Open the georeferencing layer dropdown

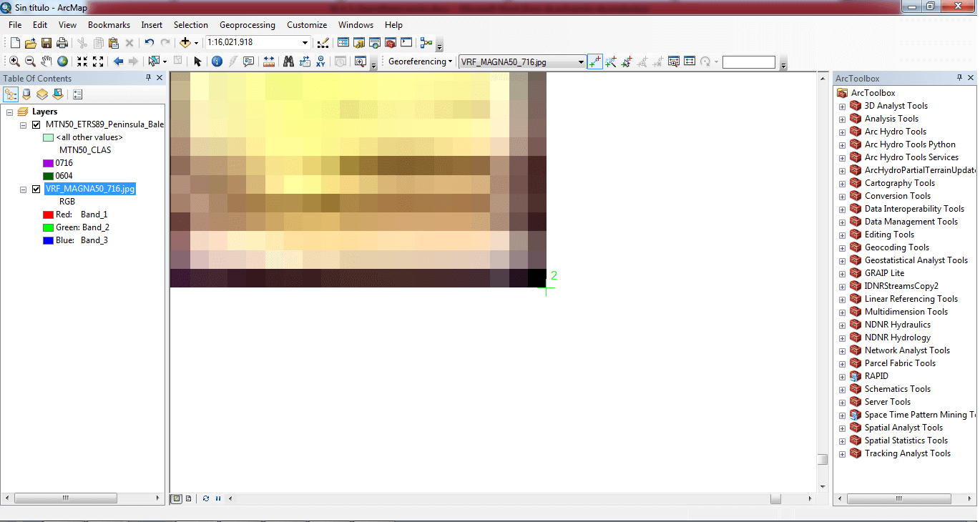[581, 62]
